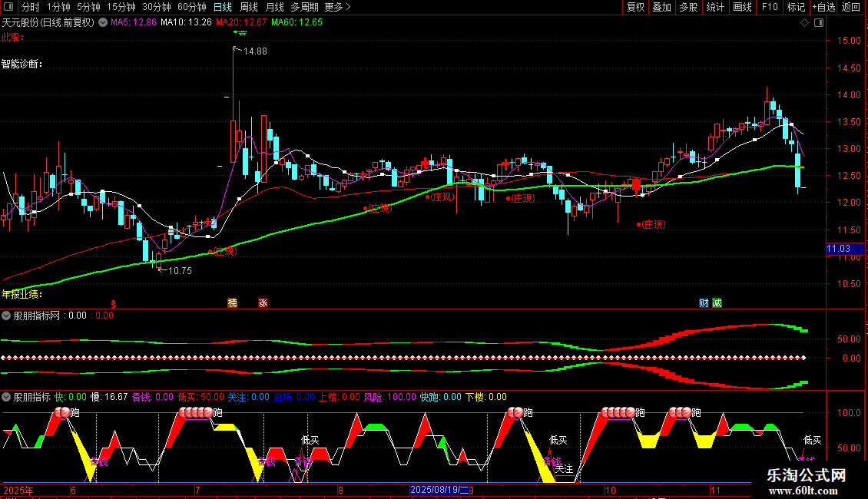868x499 pixels.
Task: Click the month 10 label on timeline
Action: point(610,490)
